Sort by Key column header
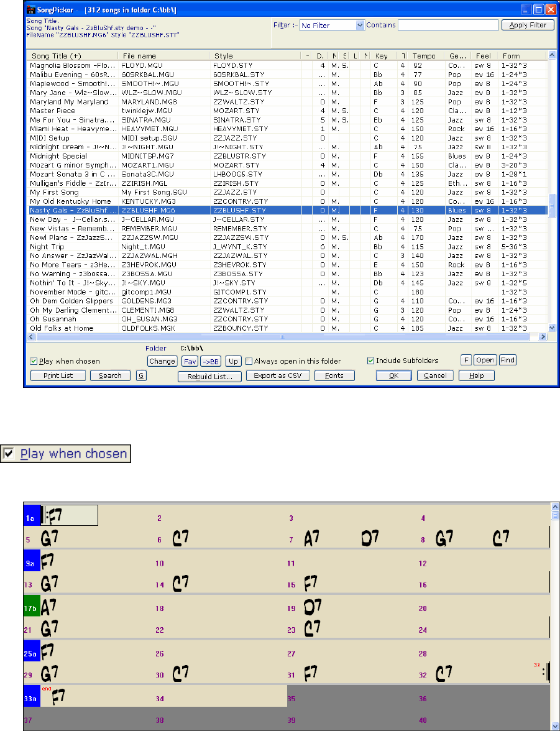 click(383, 56)
